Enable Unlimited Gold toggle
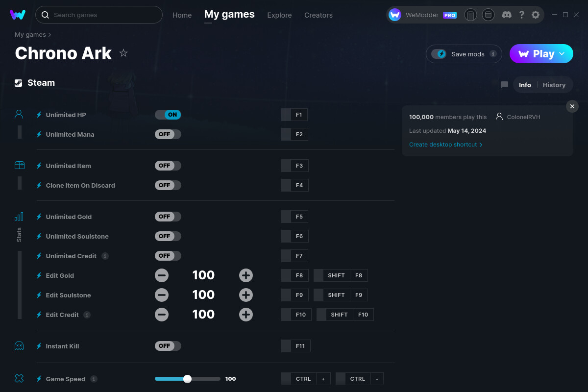Viewport: 588px width, 392px height. [x=168, y=217]
